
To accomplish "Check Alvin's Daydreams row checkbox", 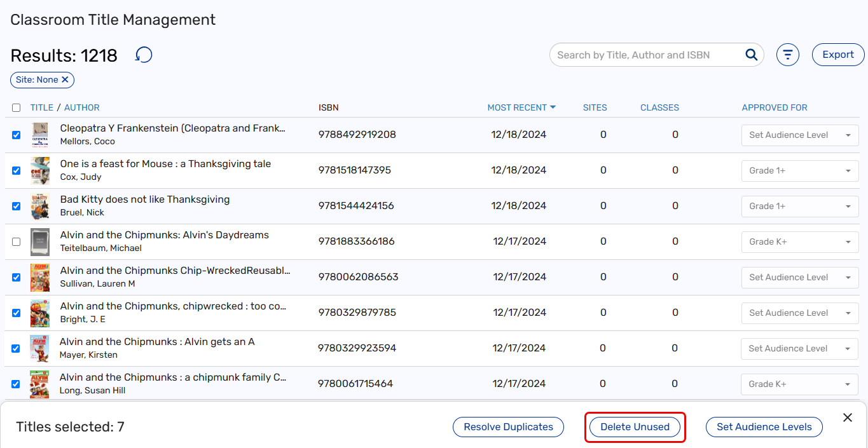I will 17,241.
